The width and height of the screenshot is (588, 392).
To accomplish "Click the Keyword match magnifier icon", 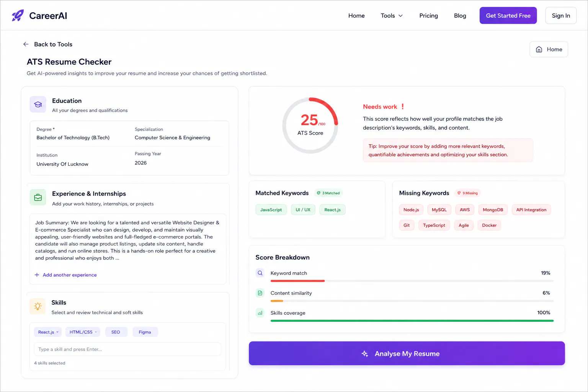I will (260, 273).
